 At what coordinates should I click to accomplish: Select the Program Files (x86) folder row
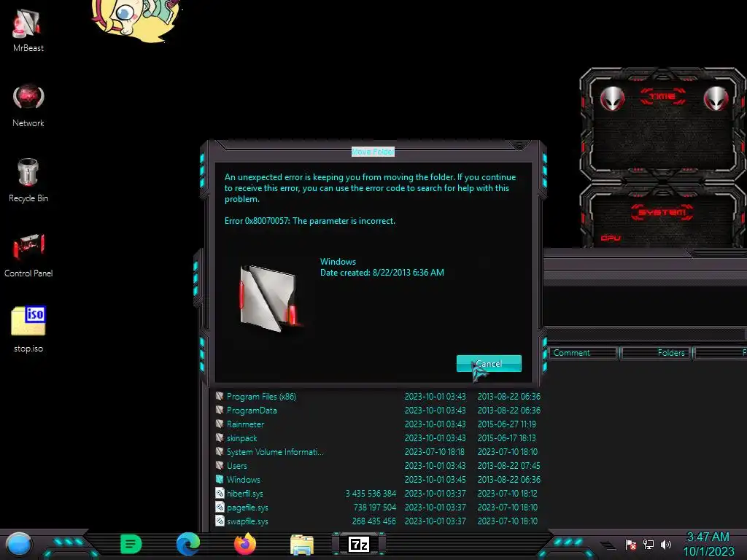coord(378,397)
